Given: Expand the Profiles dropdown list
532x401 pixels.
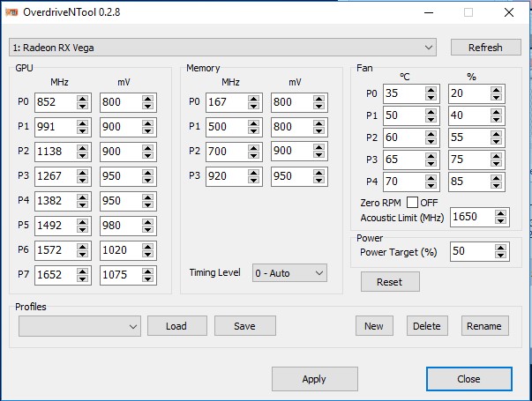Looking at the screenshot, I should pyautogui.click(x=79, y=326).
